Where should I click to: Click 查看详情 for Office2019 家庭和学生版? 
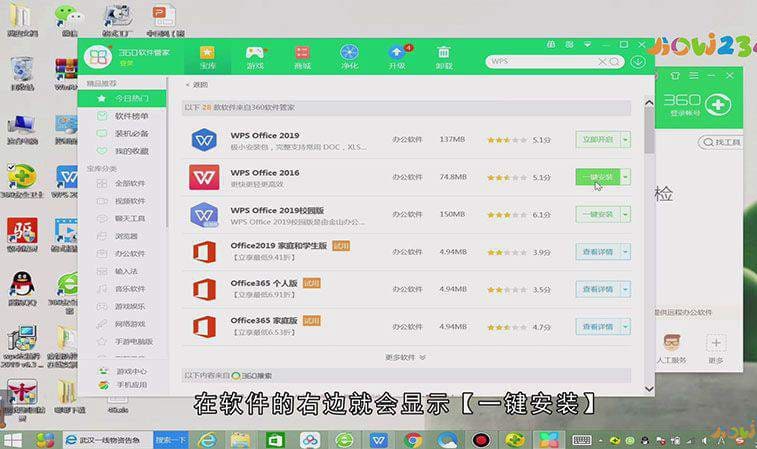click(598, 252)
